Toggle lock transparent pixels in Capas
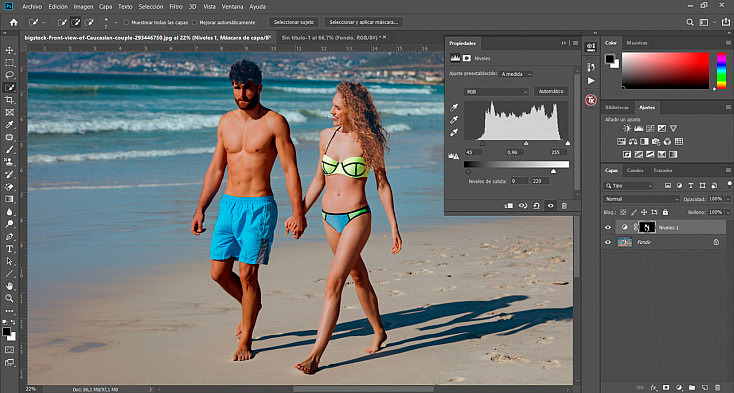 623,212
